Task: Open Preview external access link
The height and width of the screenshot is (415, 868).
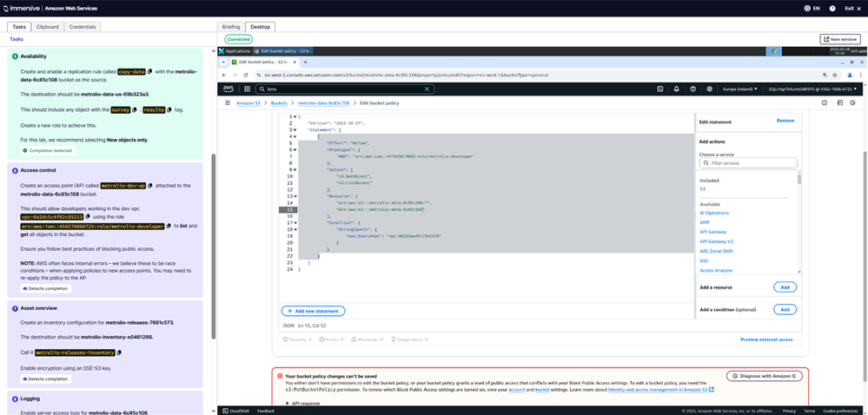Action: point(766,339)
